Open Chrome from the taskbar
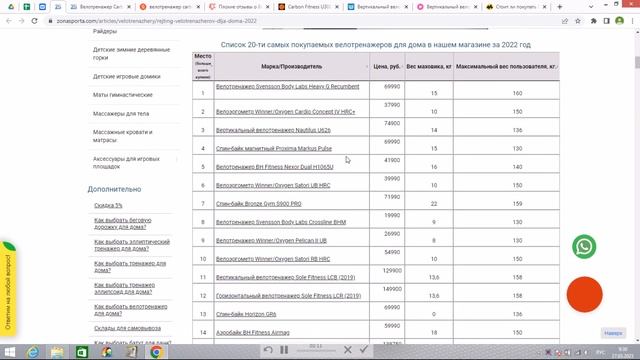The image size is (640, 360). (x=156, y=352)
